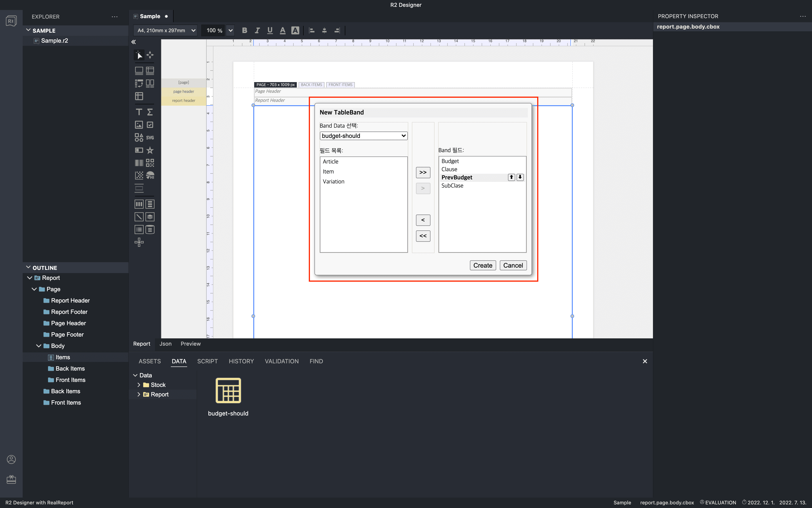Screen dimensions: 812x508
Task: Pick the Image item tool
Action: (x=139, y=125)
